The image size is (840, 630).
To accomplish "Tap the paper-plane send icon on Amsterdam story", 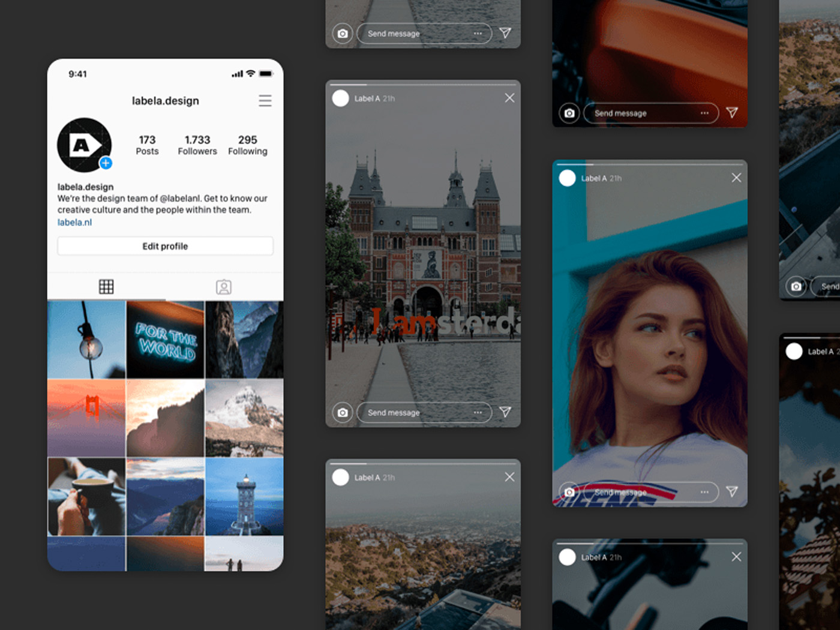I will [505, 412].
